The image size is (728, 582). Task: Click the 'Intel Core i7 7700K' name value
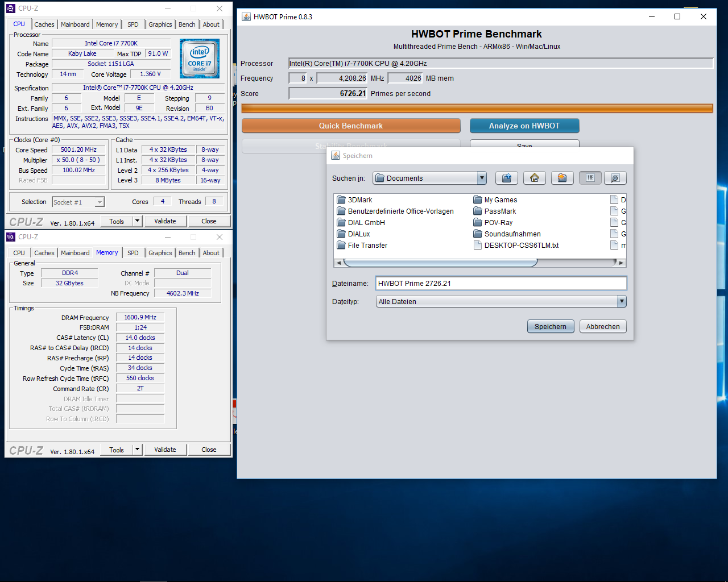tap(111, 43)
